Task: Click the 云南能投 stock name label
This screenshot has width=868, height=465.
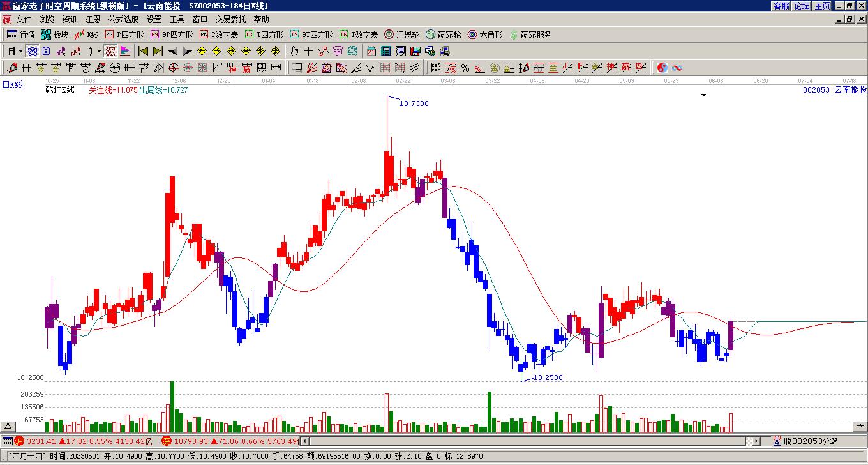Action: coord(851,90)
